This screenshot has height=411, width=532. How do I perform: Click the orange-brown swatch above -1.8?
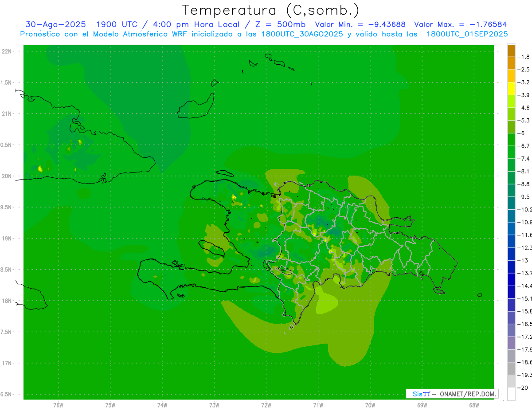coord(511,51)
